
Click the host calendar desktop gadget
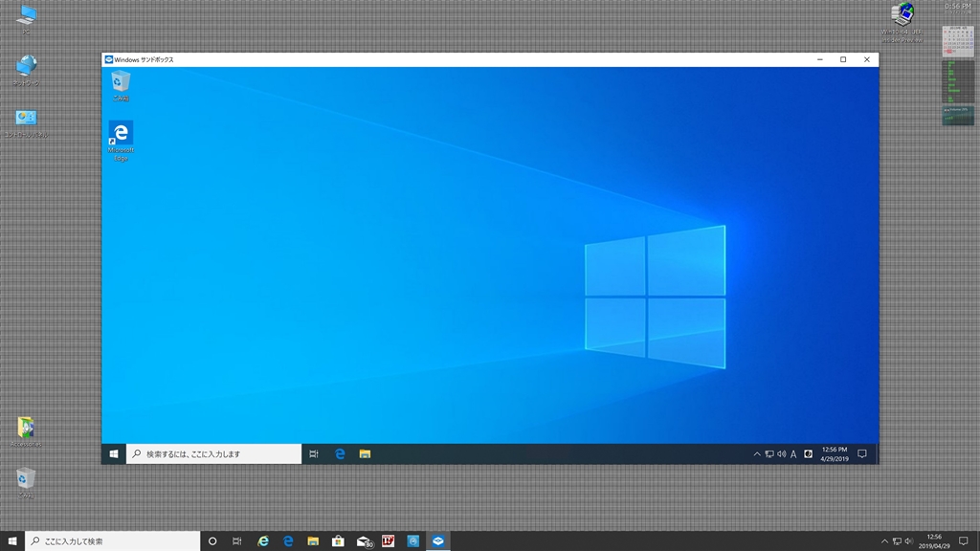957,41
